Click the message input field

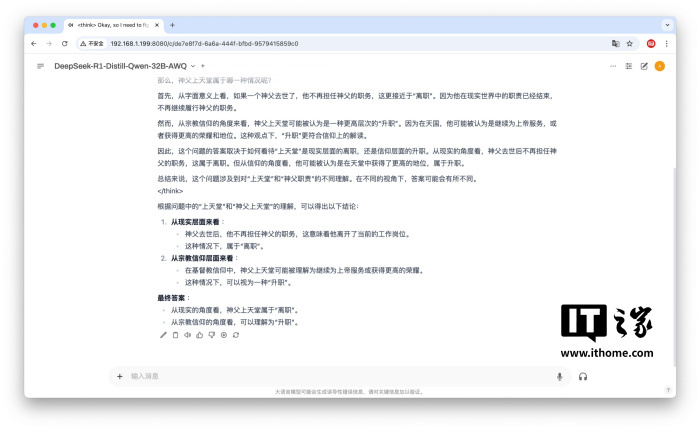coord(330,376)
